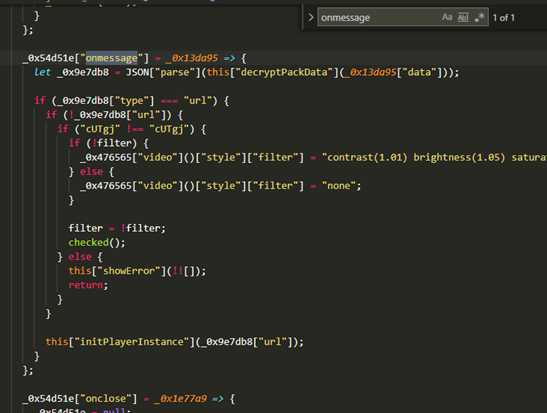Enable Use Regular Expression option

point(480,17)
